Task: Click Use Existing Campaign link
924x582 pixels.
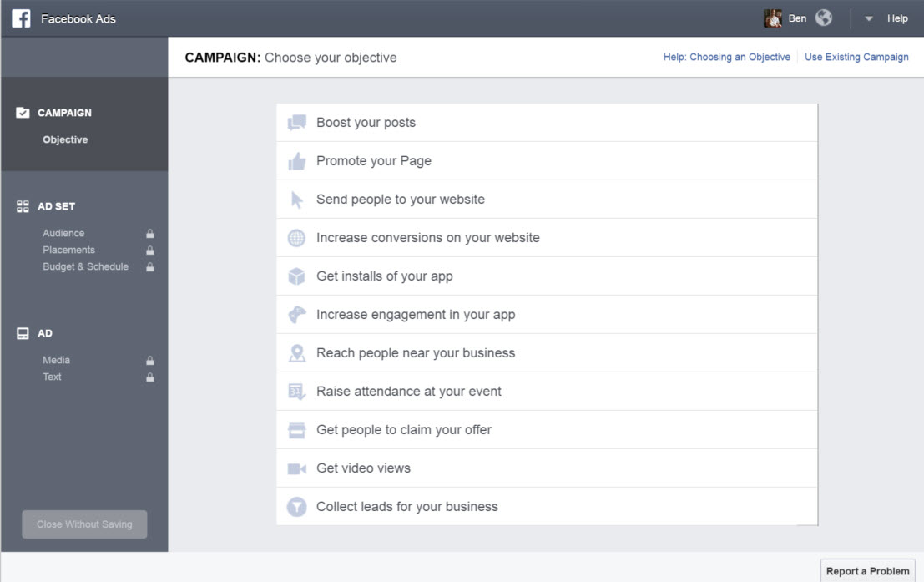Action: pos(856,57)
